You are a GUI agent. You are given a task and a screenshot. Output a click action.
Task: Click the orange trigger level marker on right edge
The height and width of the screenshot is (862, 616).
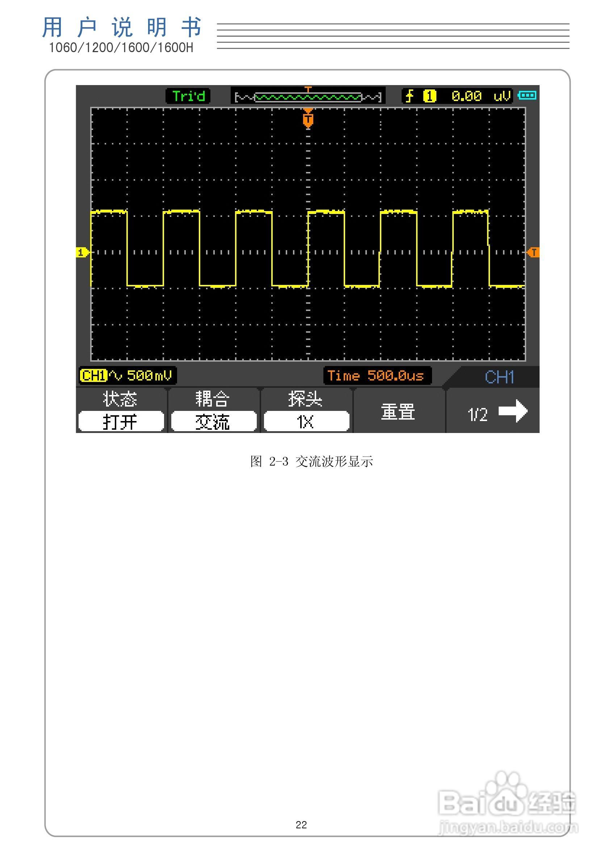pos(533,252)
